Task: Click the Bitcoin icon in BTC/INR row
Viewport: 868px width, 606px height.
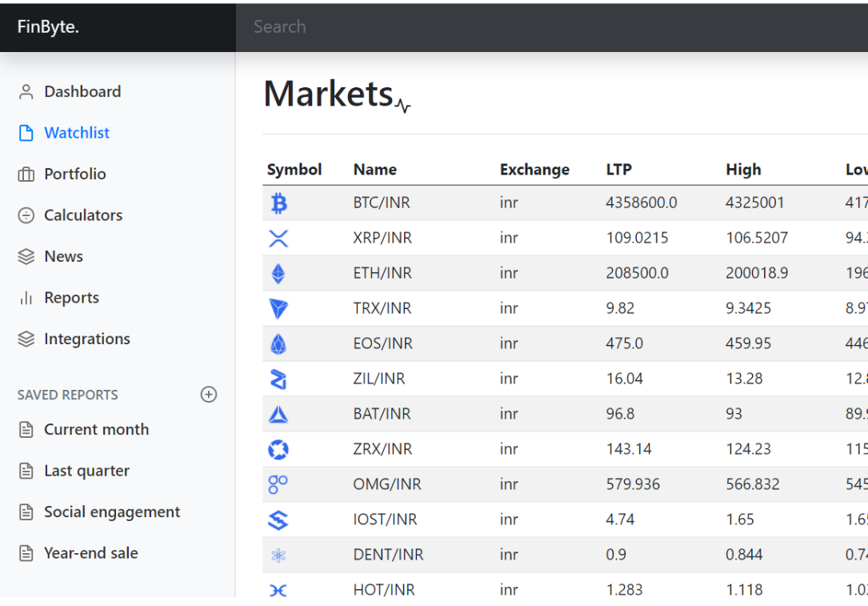Action: [278, 204]
